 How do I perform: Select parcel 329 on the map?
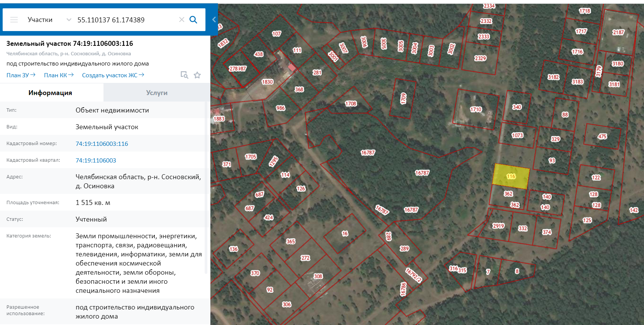[x=555, y=139]
